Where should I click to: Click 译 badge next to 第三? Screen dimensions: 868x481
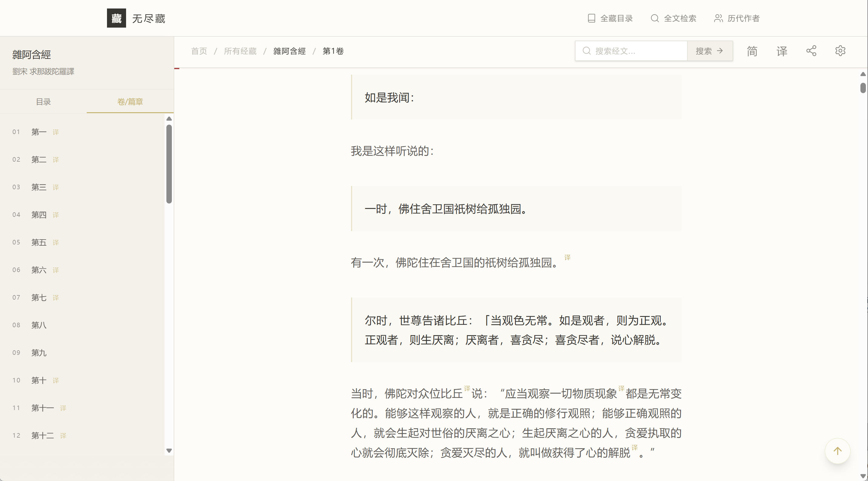click(55, 187)
